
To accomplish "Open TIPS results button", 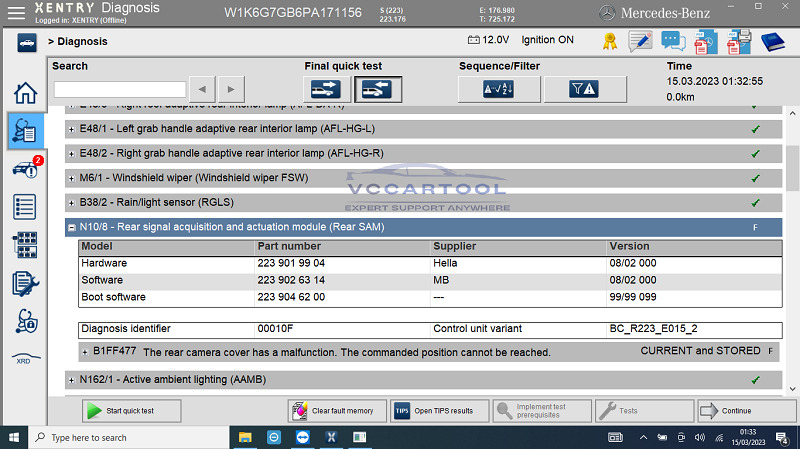I will (439, 411).
